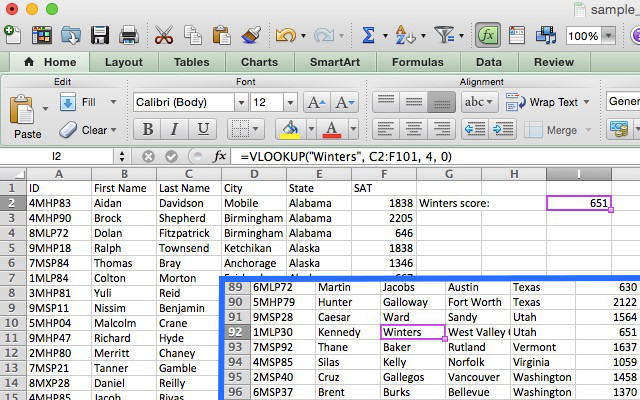640x400 pixels.
Task: Open the Formulas tab
Action: point(418,62)
